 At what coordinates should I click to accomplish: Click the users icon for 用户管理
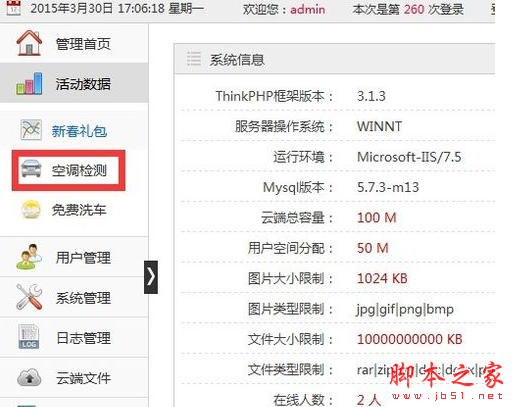click(x=29, y=257)
